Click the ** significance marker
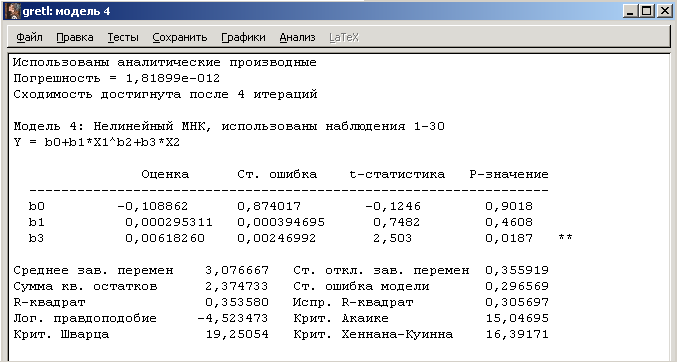 (565, 237)
